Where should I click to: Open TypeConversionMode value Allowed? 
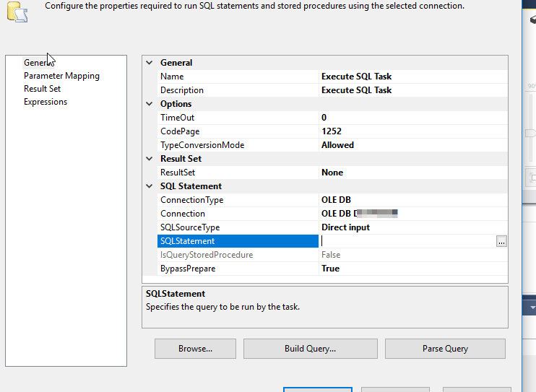(413, 145)
